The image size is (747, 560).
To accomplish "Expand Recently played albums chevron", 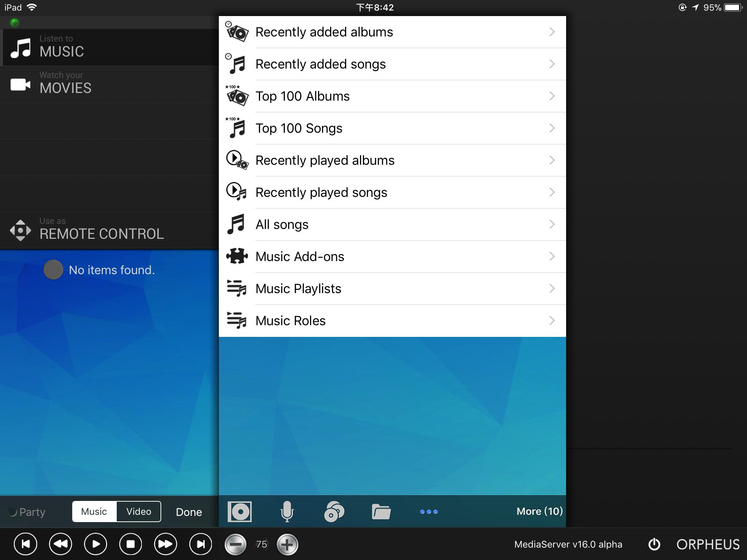I will point(552,160).
